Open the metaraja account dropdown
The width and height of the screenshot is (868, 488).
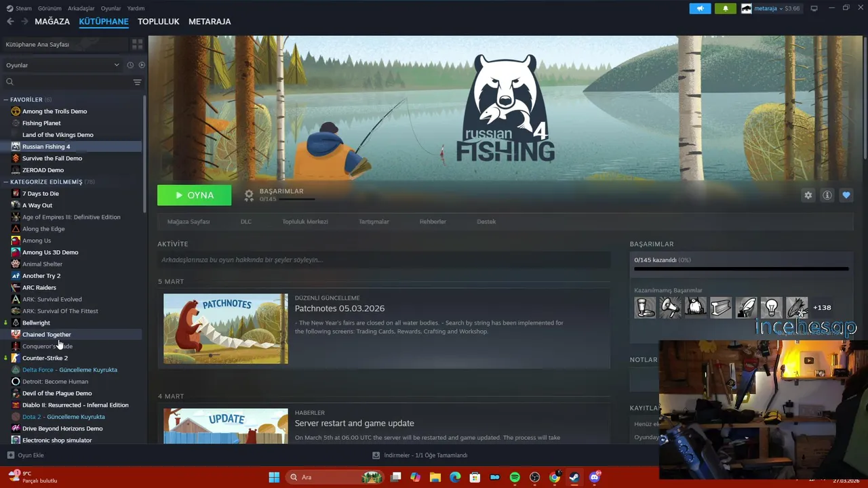point(771,8)
